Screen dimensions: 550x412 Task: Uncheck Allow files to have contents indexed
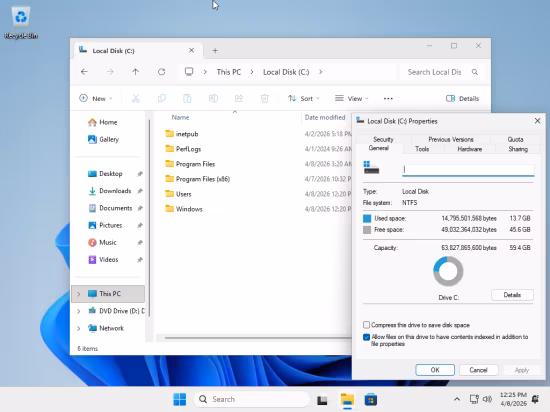point(367,337)
